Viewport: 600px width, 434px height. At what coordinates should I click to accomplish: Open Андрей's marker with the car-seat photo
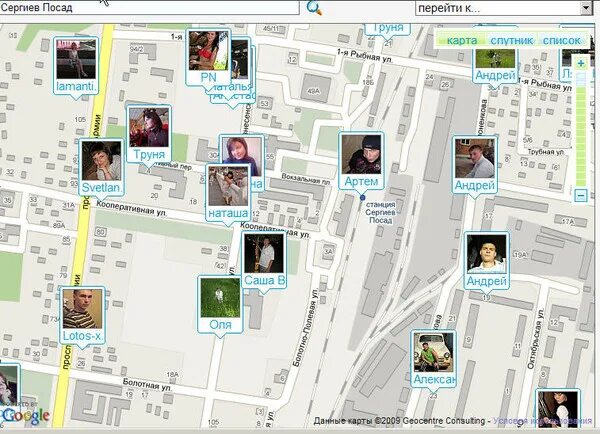click(486, 261)
